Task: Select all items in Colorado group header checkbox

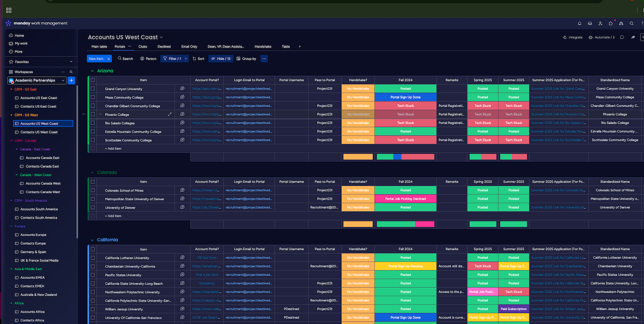Action: point(93,182)
